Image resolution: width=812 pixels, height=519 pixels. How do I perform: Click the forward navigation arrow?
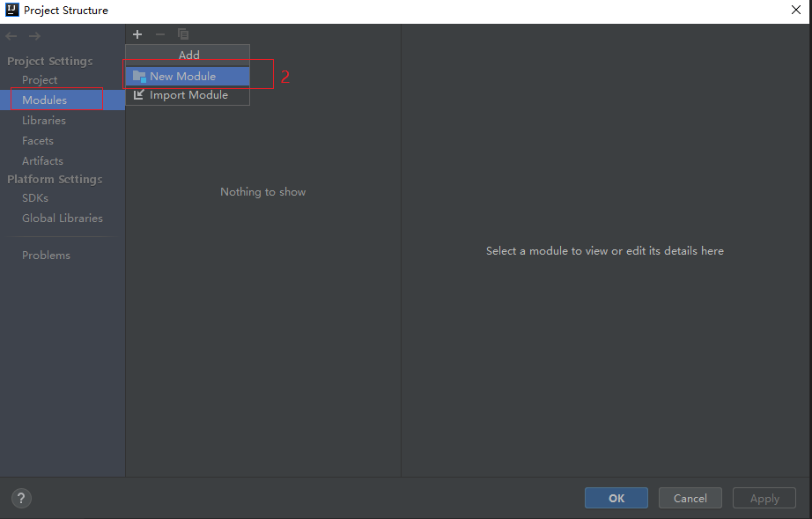[34, 36]
